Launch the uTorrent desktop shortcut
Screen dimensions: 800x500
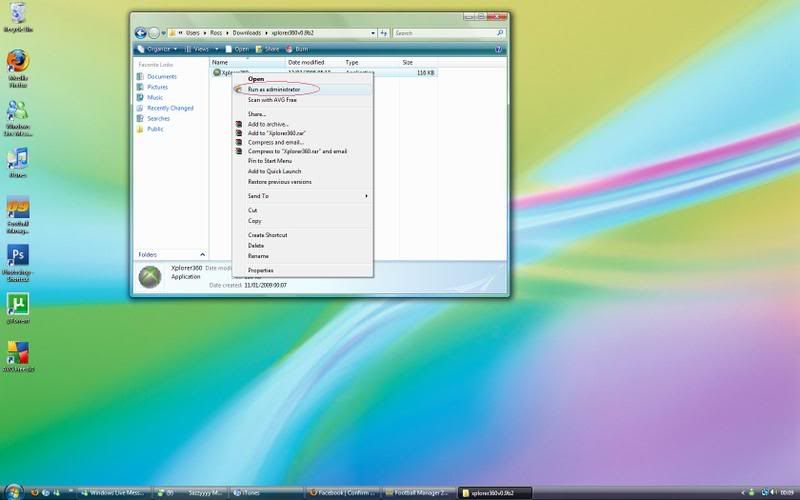[x=18, y=308]
